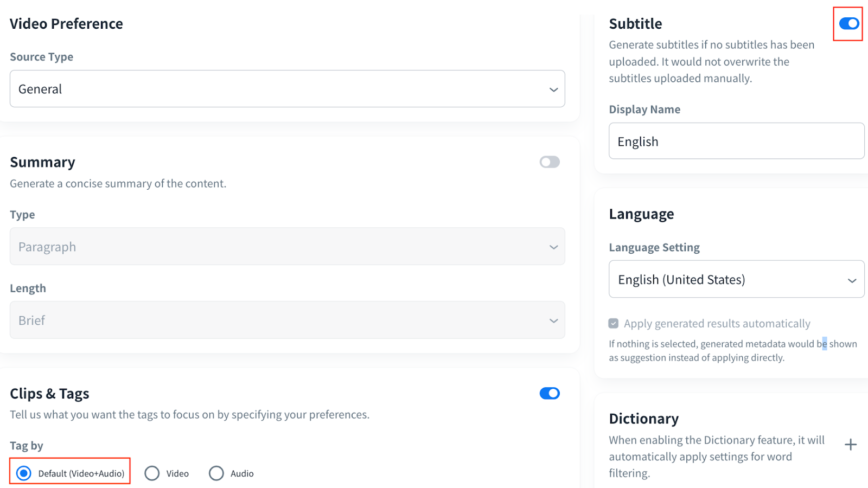The image size is (868, 488).
Task: Click the Dictionary section heading
Action: pyautogui.click(x=643, y=419)
